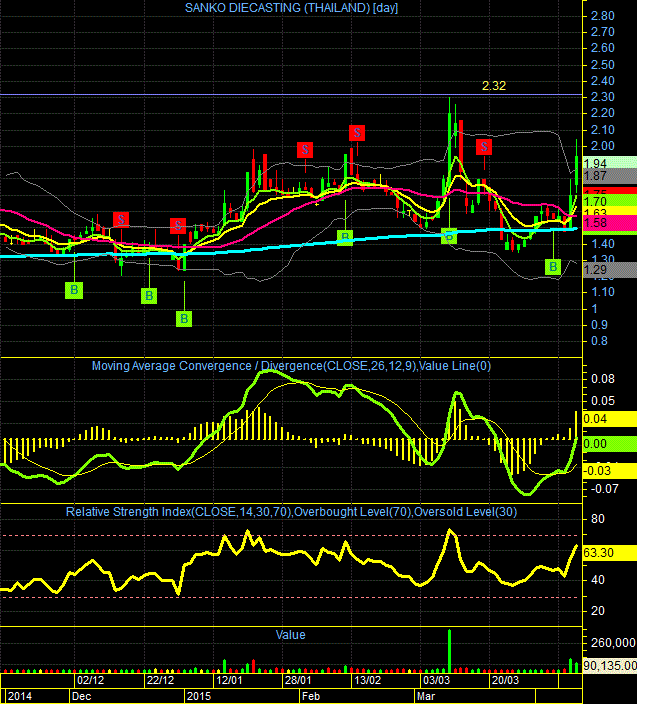Image resolution: width=647 pixels, height=704 pixels.
Task: Click the 22/12 date label
Action: click(x=160, y=680)
